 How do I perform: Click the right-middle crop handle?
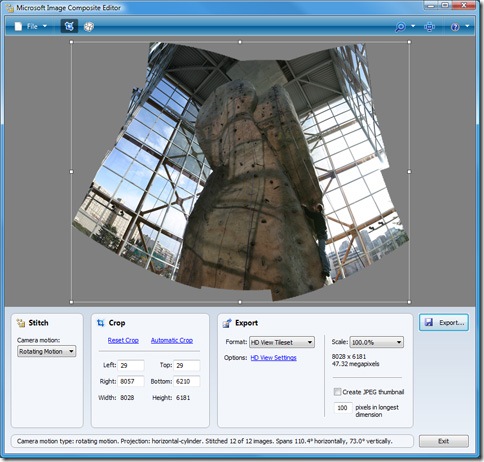point(409,172)
